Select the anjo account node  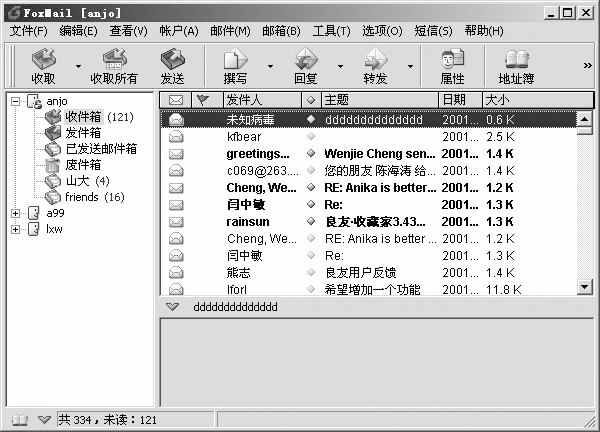point(47,101)
